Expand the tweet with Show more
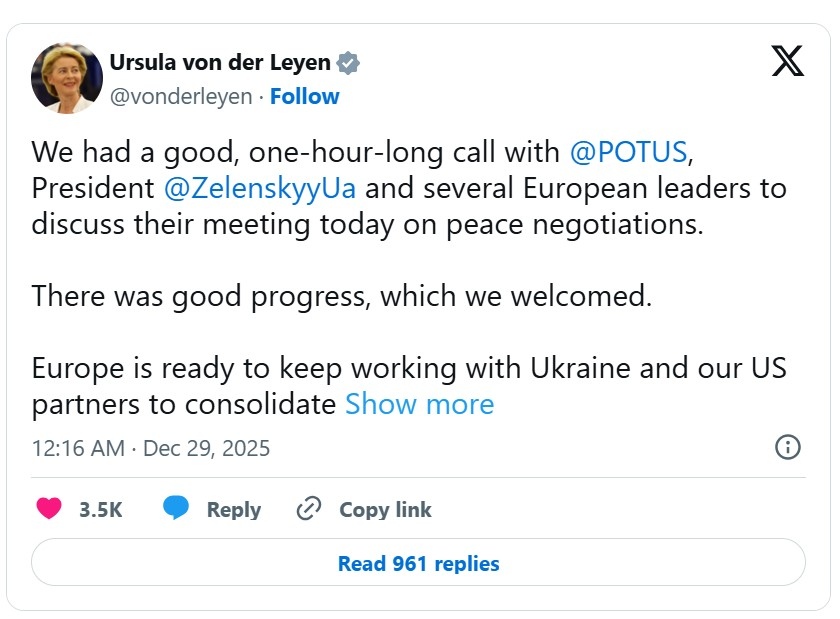Viewport: 840px width, 619px height. (x=419, y=404)
